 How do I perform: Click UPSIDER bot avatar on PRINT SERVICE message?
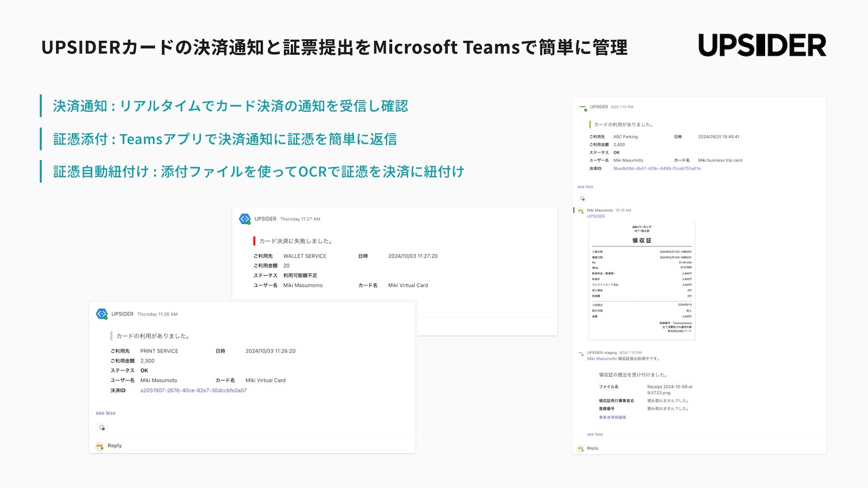tap(102, 314)
